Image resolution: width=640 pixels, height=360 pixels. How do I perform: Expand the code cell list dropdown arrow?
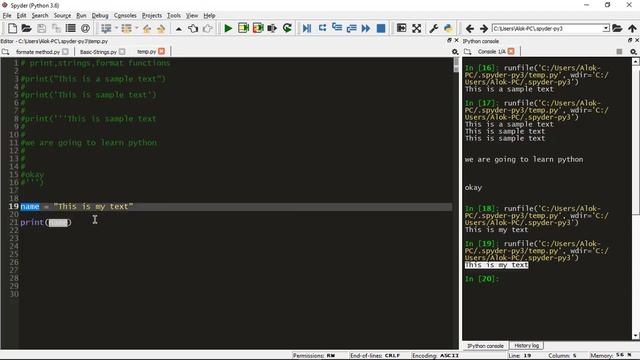[116, 28]
